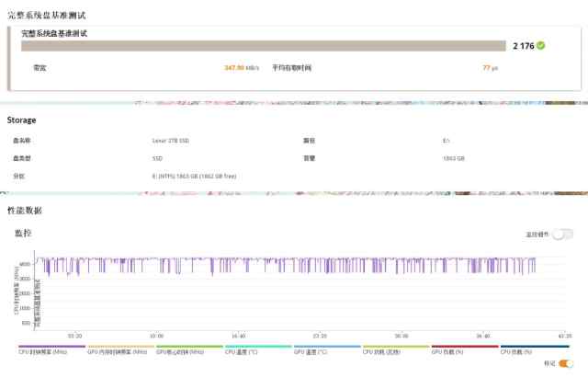Click the Storage section heading
The image size is (588, 389).
click(x=21, y=120)
